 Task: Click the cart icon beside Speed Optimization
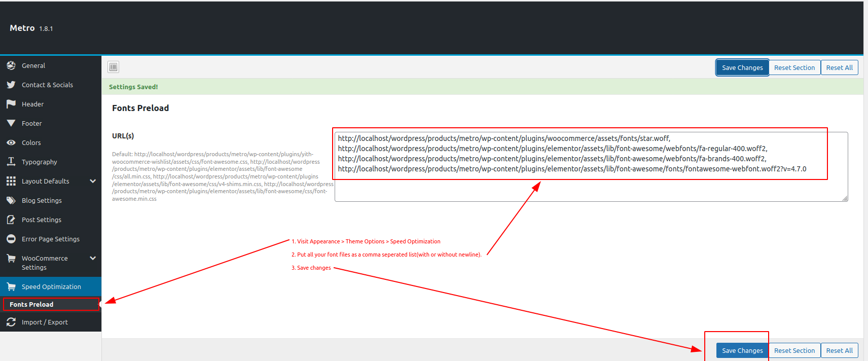(11, 286)
